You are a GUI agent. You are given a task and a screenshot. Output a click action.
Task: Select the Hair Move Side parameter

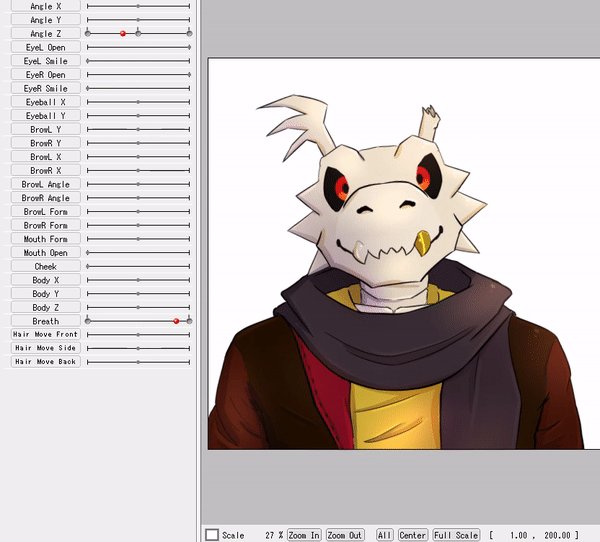point(46,348)
